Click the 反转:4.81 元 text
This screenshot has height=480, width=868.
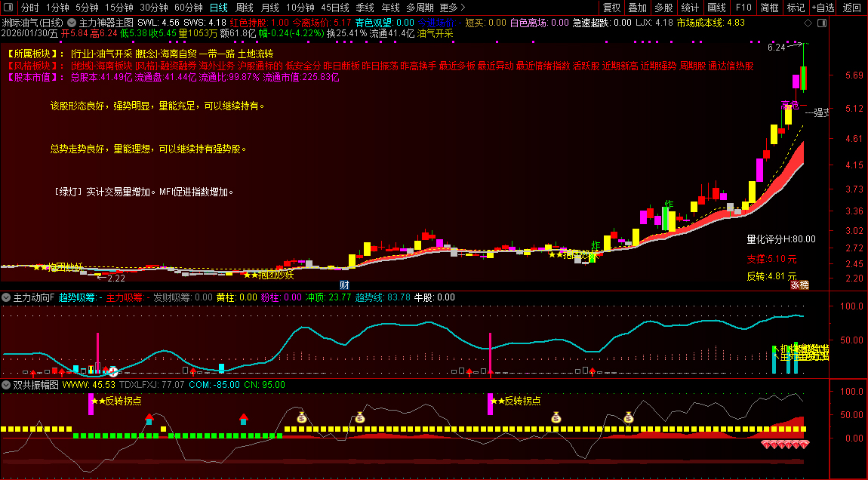pyautogui.click(x=771, y=275)
